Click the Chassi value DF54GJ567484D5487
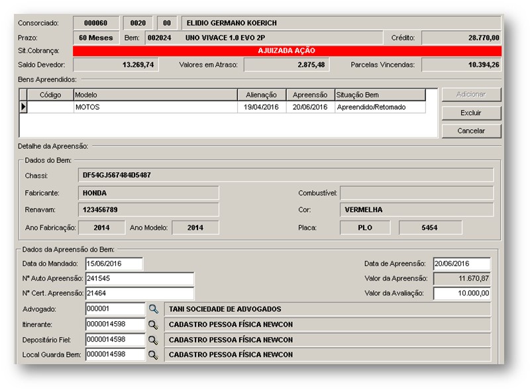The height and width of the screenshot is (392, 532). [x=286, y=175]
